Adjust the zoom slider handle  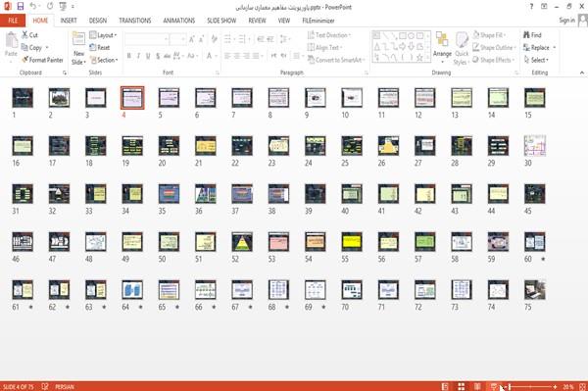tap(510, 386)
